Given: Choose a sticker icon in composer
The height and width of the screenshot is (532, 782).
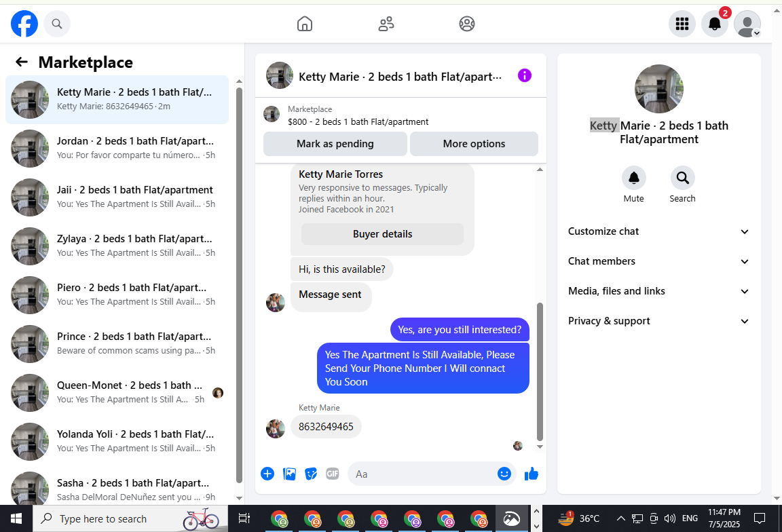Looking at the screenshot, I should pos(311,474).
